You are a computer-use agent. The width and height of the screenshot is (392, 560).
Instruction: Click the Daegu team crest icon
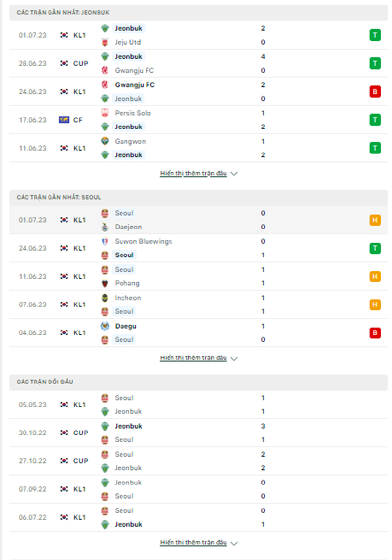(105, 326)
